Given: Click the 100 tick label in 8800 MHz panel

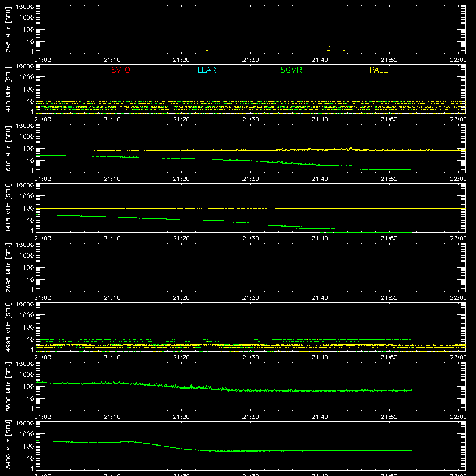Looking at the screenshot, I should [x=29, y=387].
